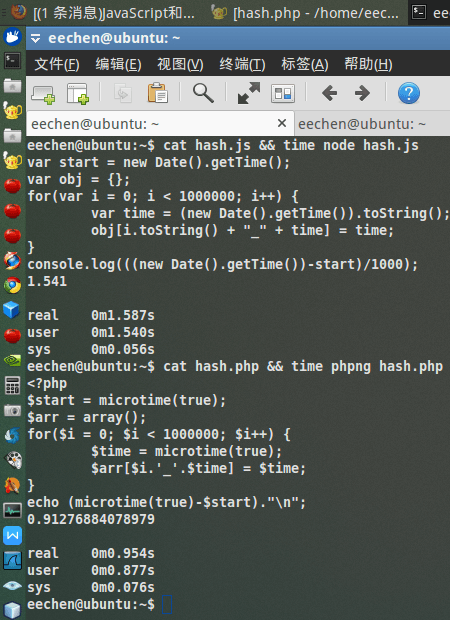Viewport: 450px width, 620px height.
Task: Click the grayed-out copy toolbar icon
Action: click(122, 93)
